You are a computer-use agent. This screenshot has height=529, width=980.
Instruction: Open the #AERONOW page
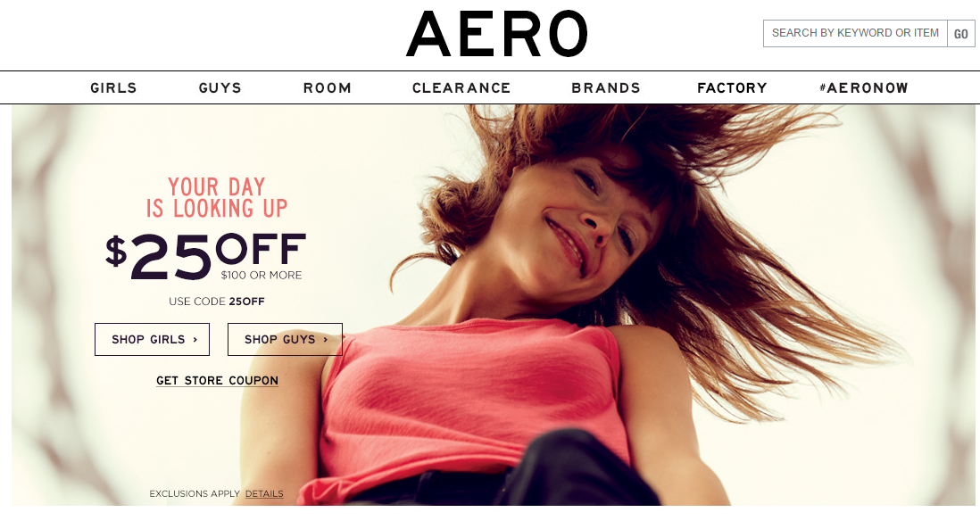point(864,88)
